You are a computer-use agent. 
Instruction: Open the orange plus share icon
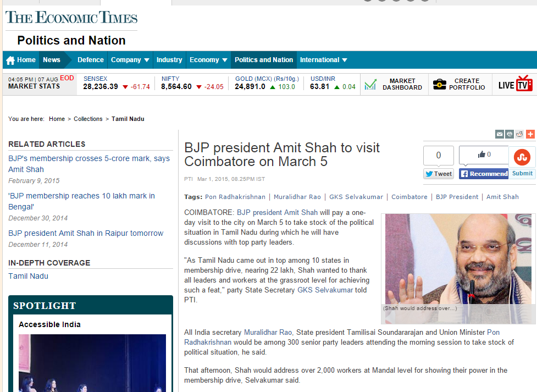point(530,134)
